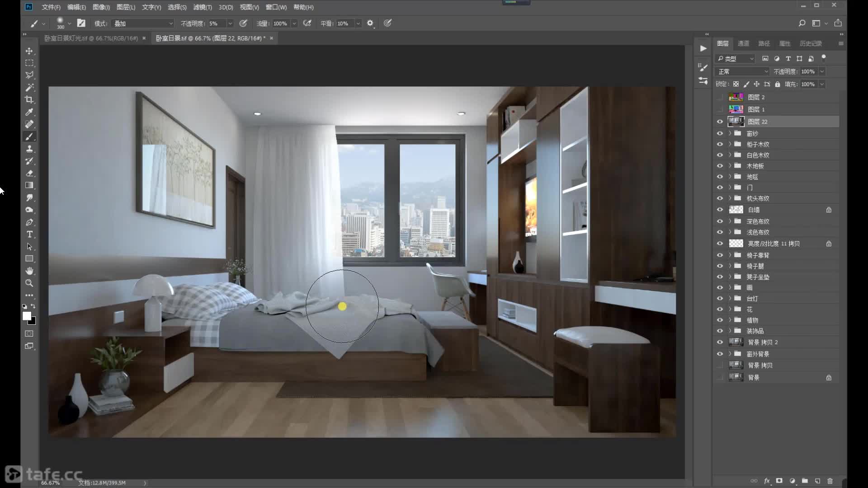Open the flow 流量 dropdown arrow
The height and width of the screenshot is (488, 868).
294,23
